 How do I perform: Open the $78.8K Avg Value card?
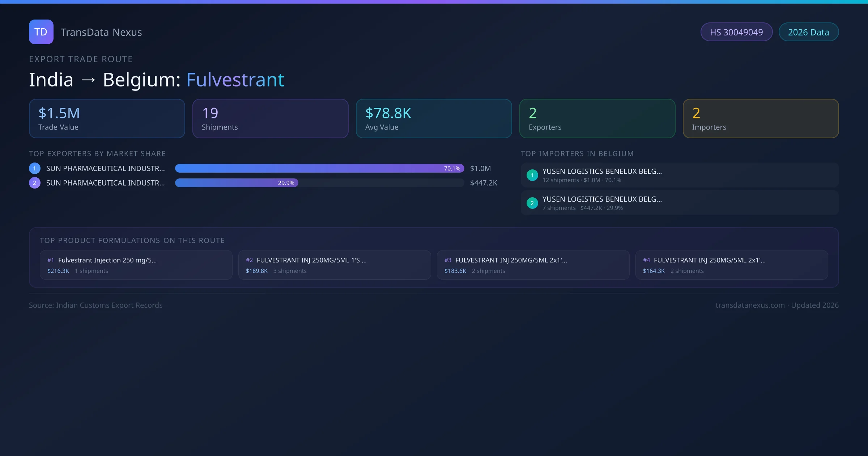tap(434, 119)
